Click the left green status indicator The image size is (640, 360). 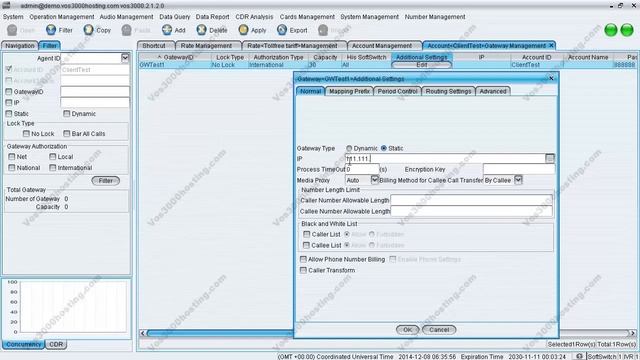(611, 30)
